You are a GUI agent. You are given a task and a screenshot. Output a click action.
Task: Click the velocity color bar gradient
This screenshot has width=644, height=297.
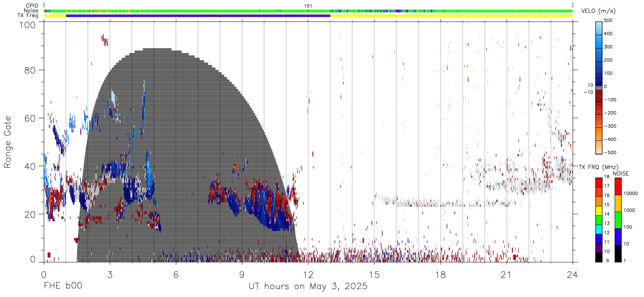coord(600,86)
